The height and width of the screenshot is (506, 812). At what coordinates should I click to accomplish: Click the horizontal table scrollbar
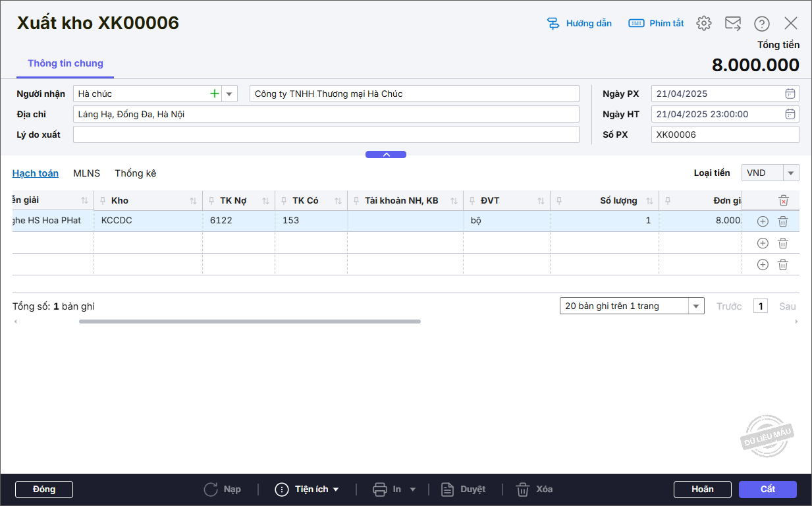pyautogui.click(x=250, y=322)
